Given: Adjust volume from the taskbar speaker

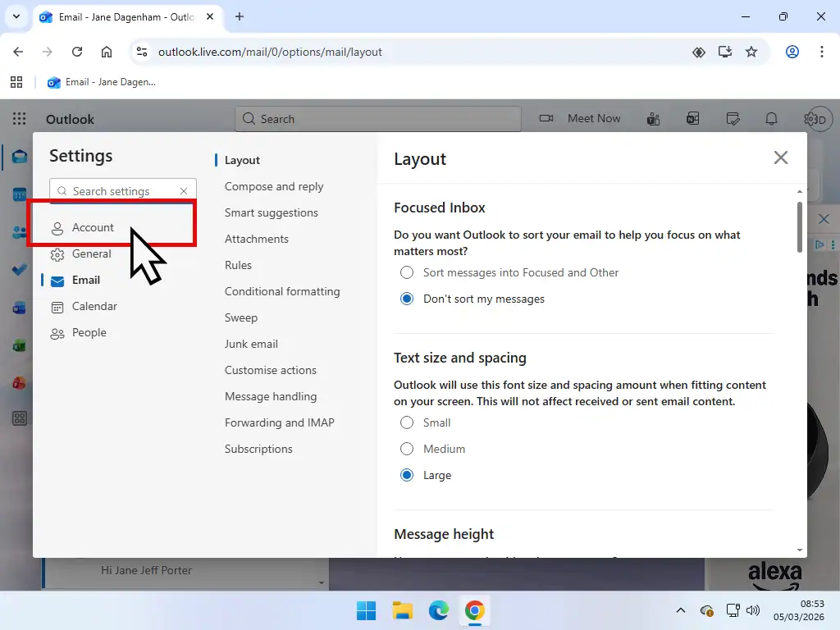Looking at the screenshot, I should (753, 610).
